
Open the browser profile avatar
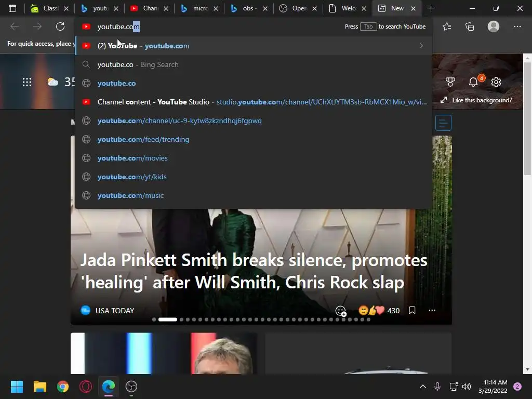tap(494, 26)
